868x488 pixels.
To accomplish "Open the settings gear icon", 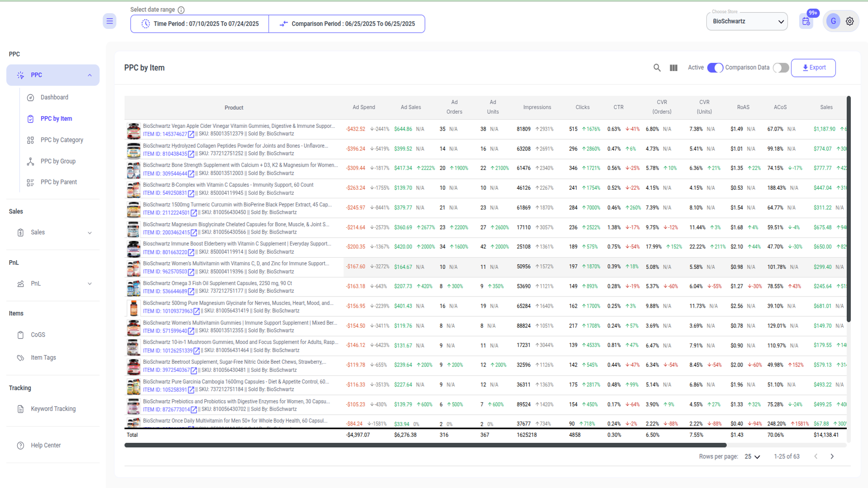I will pos(850,21).
